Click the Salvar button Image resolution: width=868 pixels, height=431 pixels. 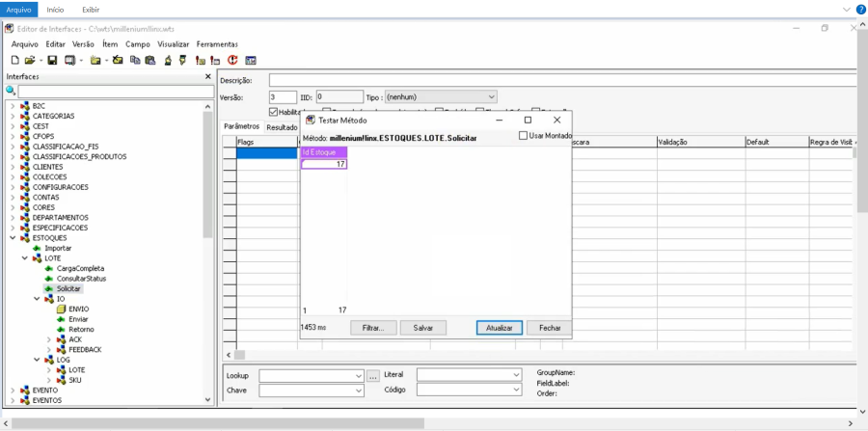click(423, 328)
